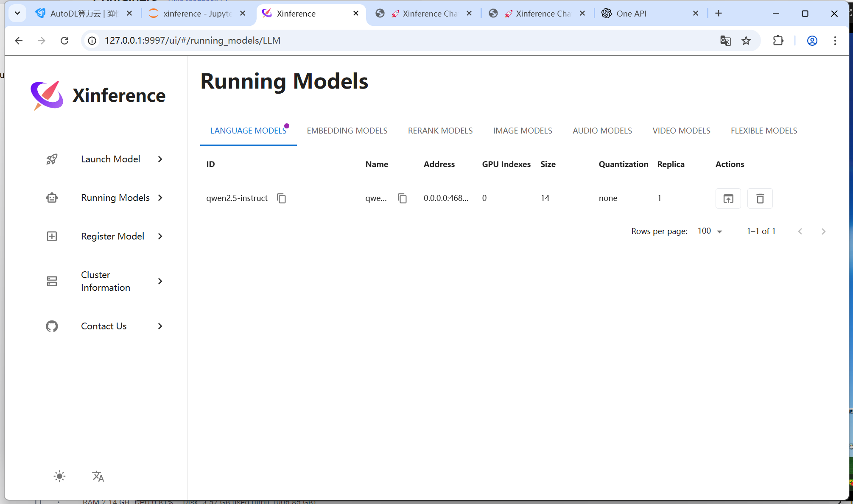Open the rows per page dropdown

[710, 231]
